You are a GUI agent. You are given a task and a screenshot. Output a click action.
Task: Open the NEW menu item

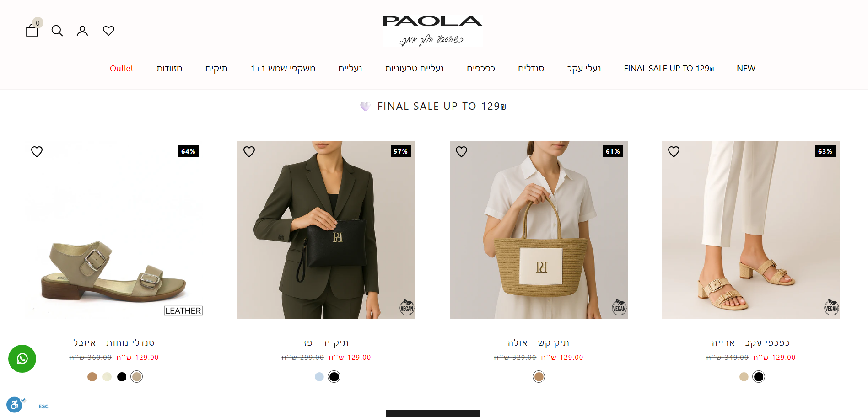(x=746, y=69)
